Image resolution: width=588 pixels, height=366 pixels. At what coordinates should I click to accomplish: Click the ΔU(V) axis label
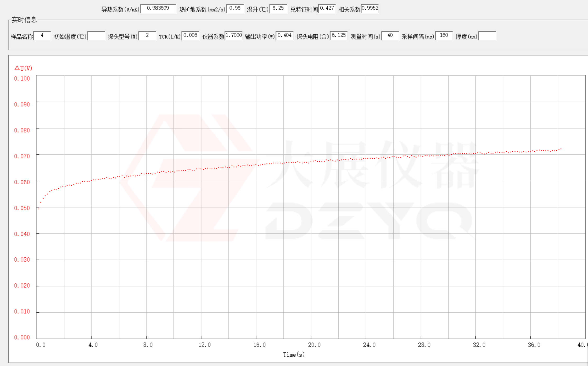point(23,68)
